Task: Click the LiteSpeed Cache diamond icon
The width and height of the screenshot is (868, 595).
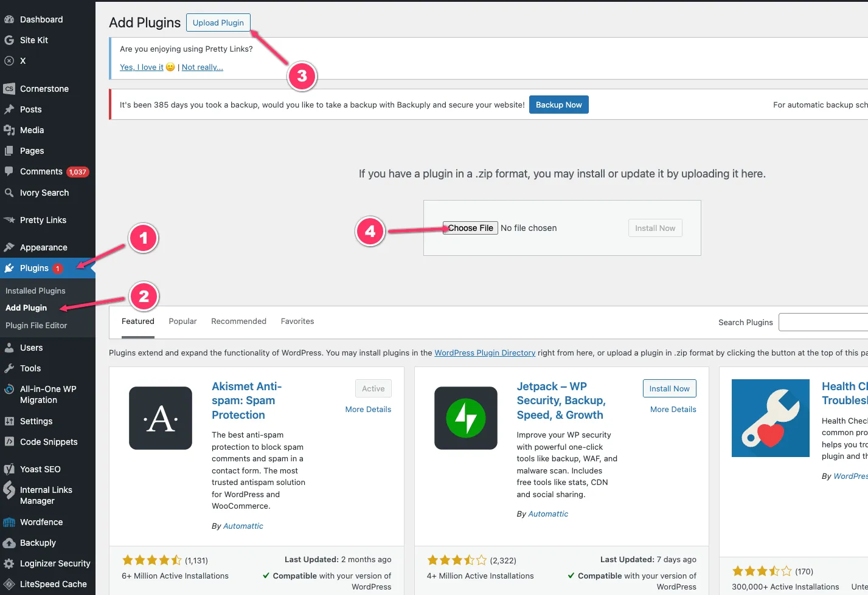Action: (x=9, y=584)
